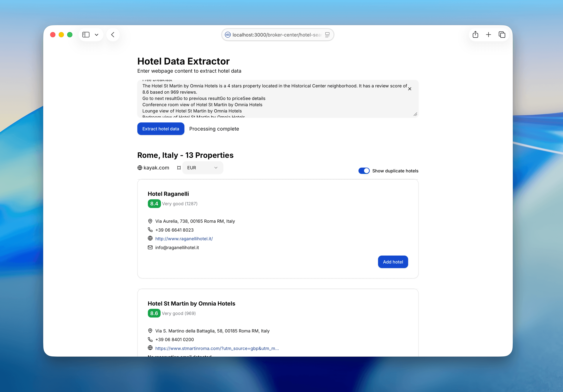Open http://www.raganellihotel.it/ link
The height and width of the screenshot is (392, 563).
coord(184,239)
